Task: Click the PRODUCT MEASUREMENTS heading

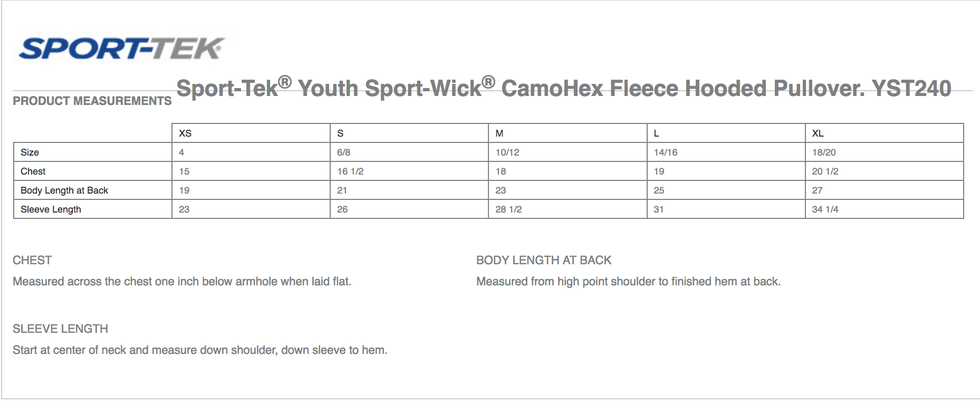Action: coord(92,101)
